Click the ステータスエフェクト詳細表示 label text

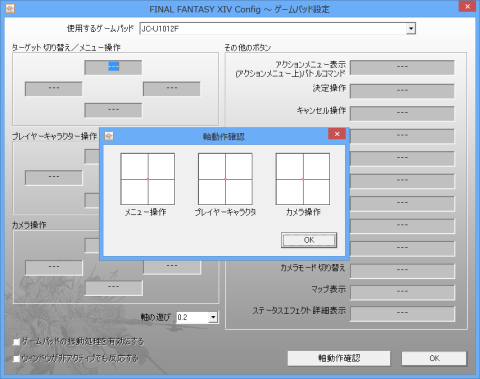click(x=299, y=310)
